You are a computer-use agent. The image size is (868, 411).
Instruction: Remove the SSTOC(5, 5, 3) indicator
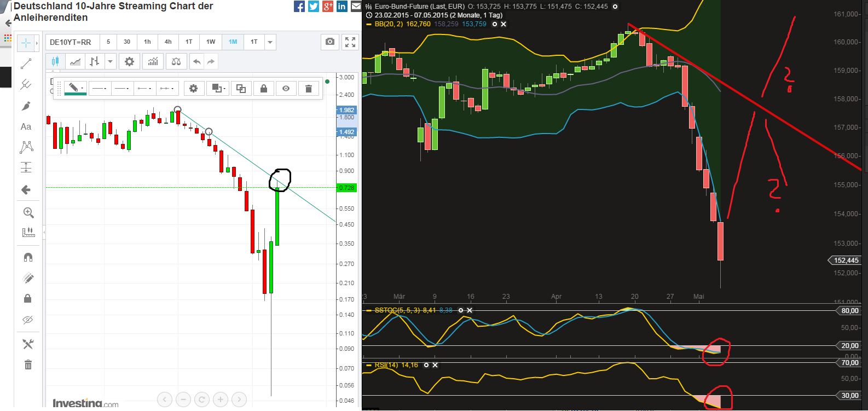click(x=470, y=310)
